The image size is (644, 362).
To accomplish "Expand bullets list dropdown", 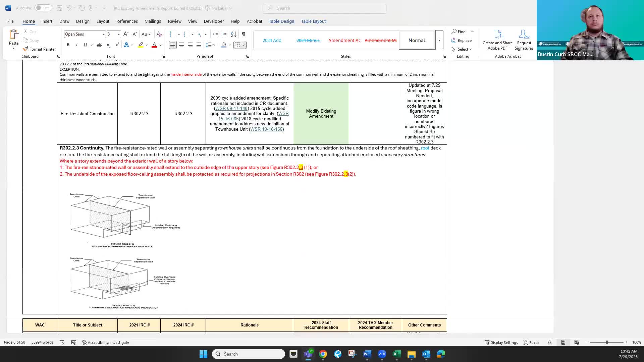I will pos(179,34).
